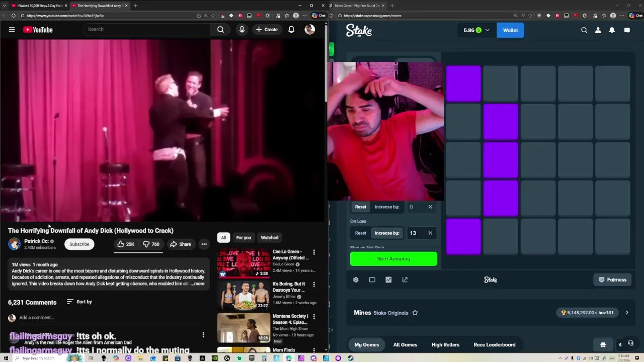The width and height of the screenshot is (644, 362).
Task: Switch to Race Leaderboard tab
Action: pos(495,345)
